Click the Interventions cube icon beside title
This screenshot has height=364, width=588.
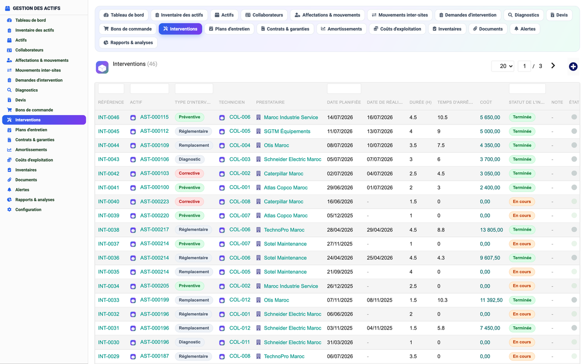[102, 68]
